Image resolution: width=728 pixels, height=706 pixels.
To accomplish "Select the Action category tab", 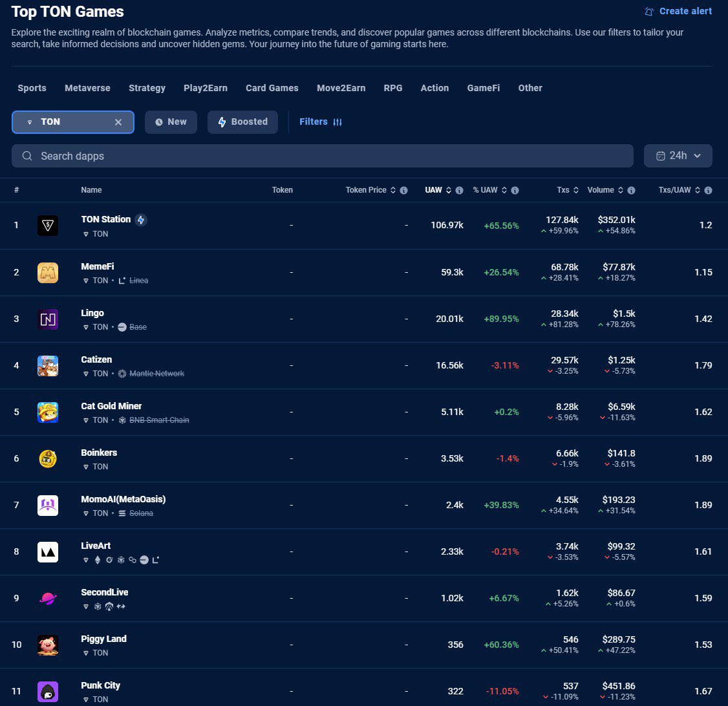I will click(434, 88).
